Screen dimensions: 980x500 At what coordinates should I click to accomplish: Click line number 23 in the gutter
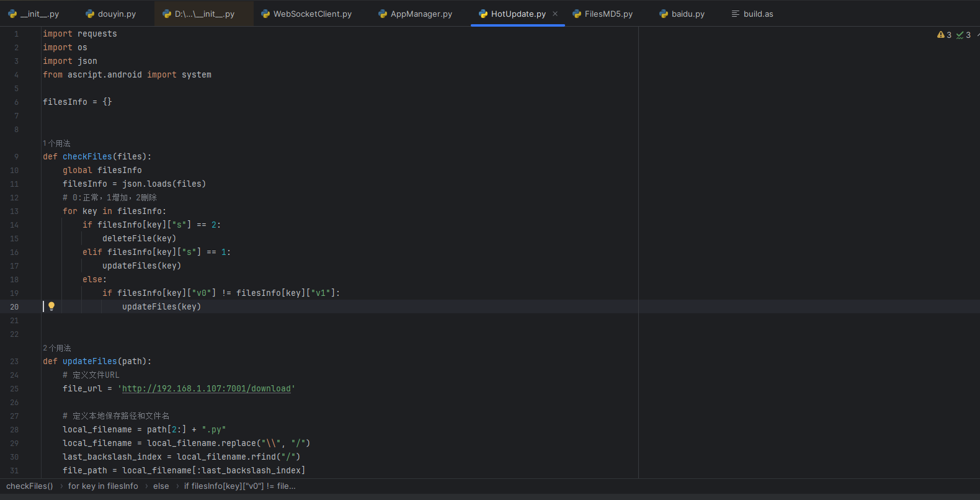pos(14,361)
